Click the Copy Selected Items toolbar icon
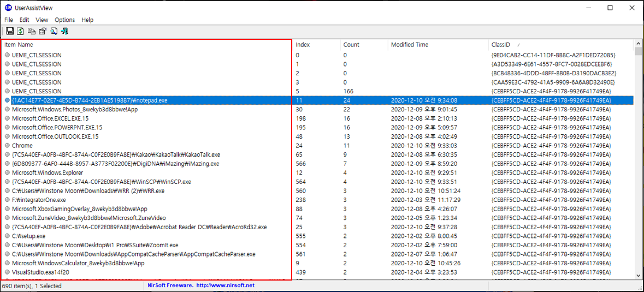 pyautogui.click(x=32, y=31)
